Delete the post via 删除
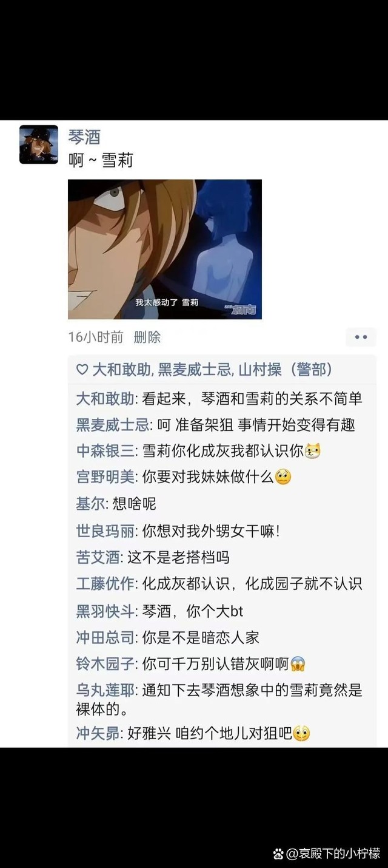The width and height of the screenshot is (388, 868). pyautogui.click(x=147, y=337)
